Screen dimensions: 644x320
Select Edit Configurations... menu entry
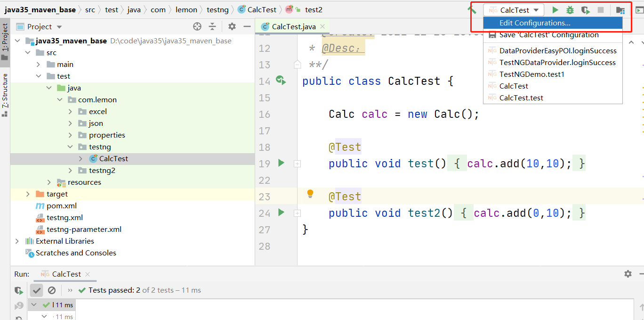535,23
